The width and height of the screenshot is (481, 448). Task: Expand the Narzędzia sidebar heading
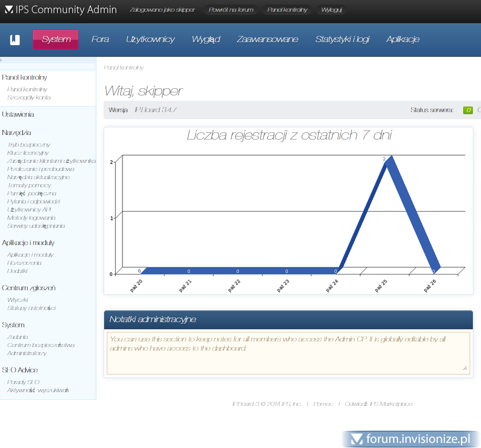point(16,133)
